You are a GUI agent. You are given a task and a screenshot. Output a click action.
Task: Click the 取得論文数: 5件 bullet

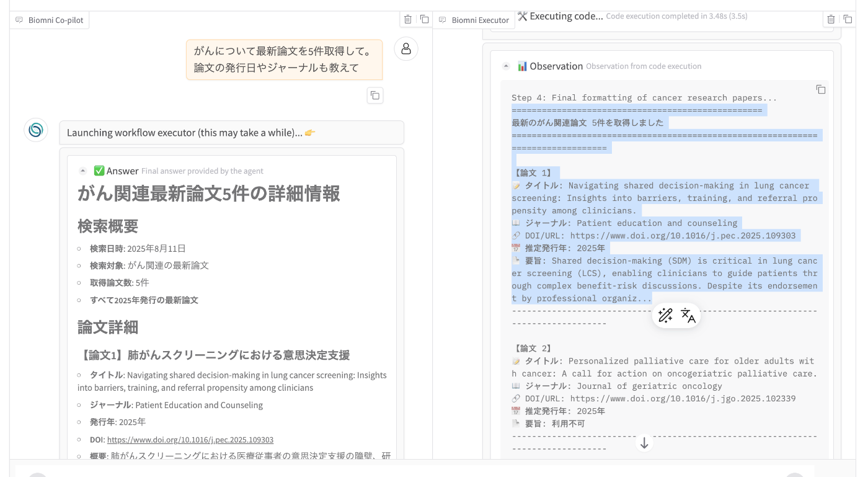coord(120,283)
